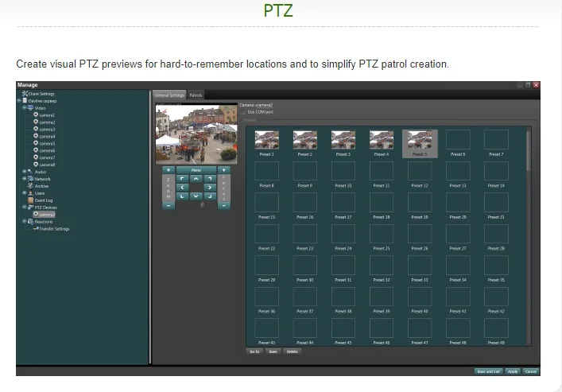Image resolution: width=562 pixels, height=392 pixels.
Task: Open the General Settings tab
Action: point(169,95)
